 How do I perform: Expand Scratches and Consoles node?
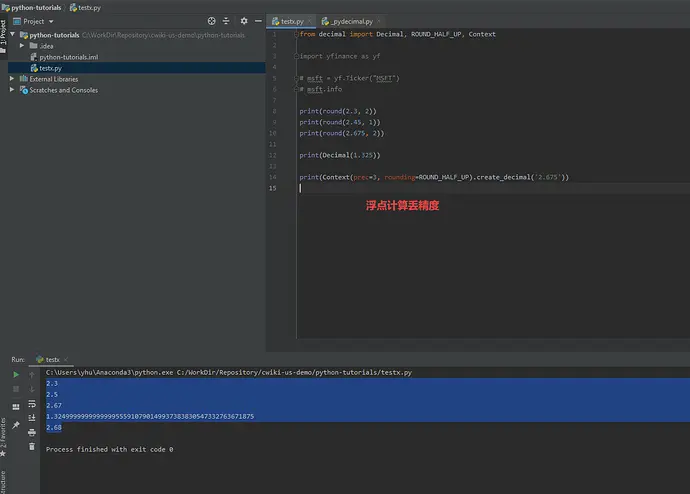click(12, 89)
